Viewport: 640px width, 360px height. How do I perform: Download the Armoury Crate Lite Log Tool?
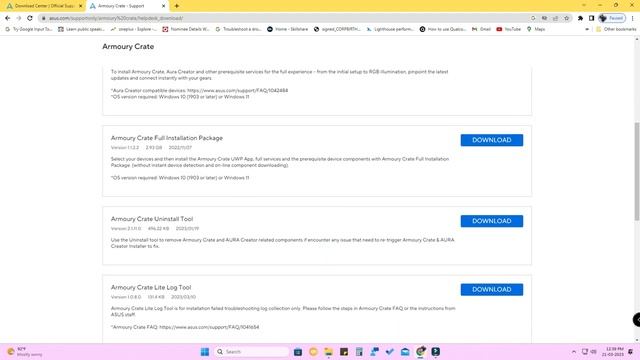tap(491, 289)
